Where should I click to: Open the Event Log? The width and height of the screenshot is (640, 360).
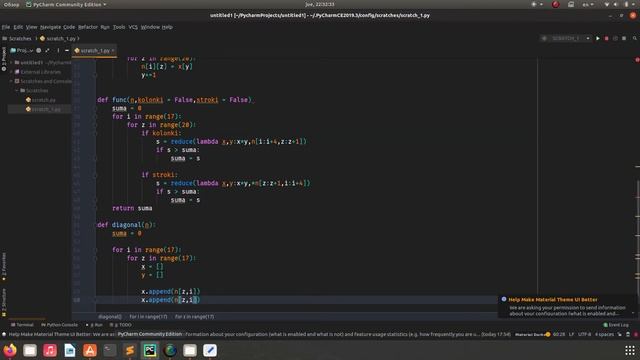[616, 325]
